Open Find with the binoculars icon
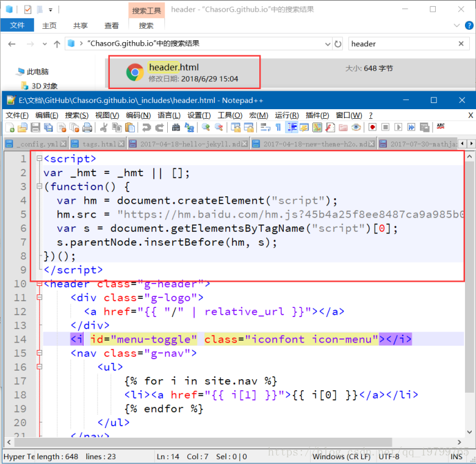The width and height of the screenshot is (476, 464). coord(176,127)
